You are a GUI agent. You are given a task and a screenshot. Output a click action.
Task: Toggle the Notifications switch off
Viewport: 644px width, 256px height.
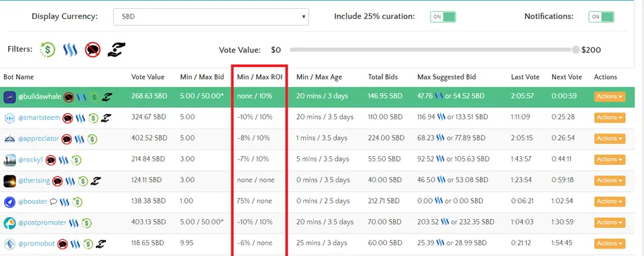click(x=601, y=17)
